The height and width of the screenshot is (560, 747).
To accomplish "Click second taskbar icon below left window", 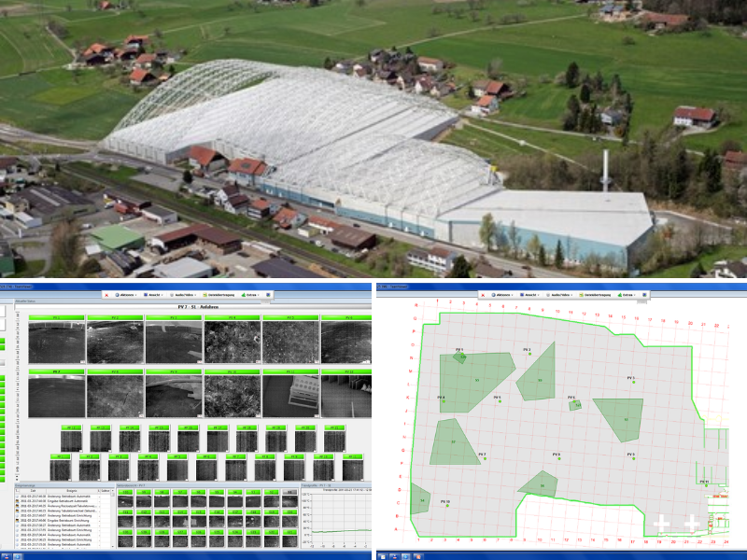I will (x=17, y=556).
